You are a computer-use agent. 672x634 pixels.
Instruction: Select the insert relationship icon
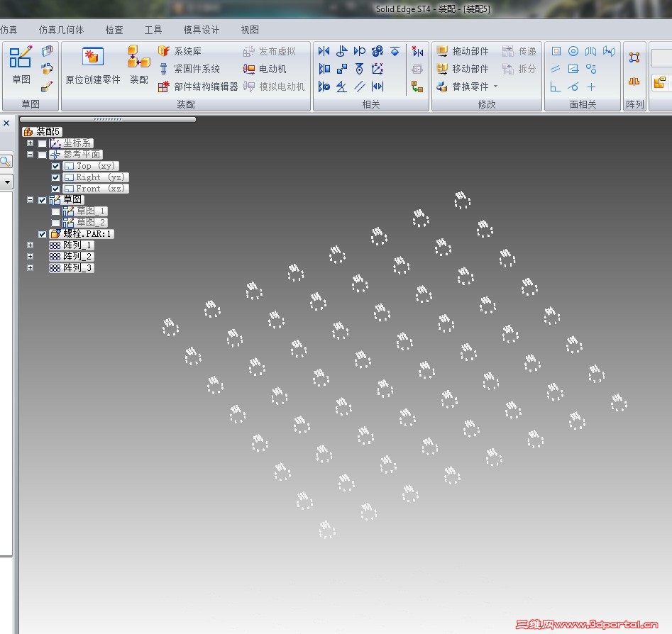(x=341, y=51)
